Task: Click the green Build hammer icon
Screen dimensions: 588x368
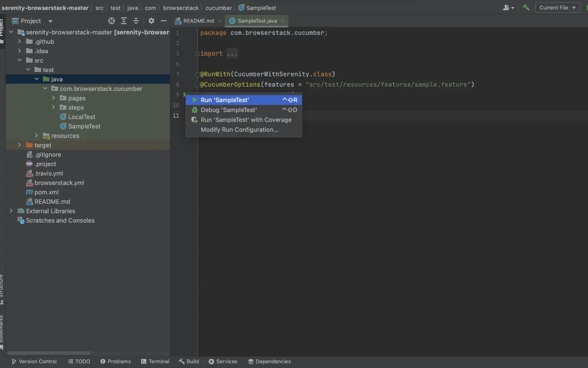Action: pyautogui.click(x=526, y=8)
